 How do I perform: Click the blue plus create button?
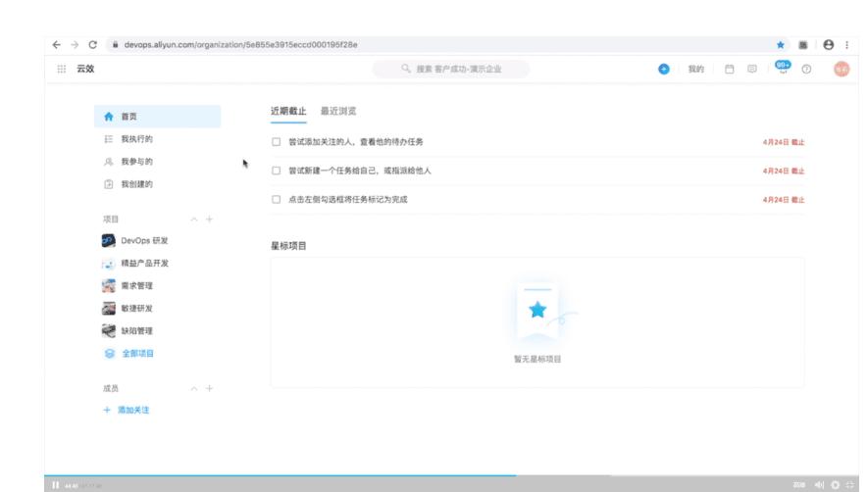tap(664, 69)
